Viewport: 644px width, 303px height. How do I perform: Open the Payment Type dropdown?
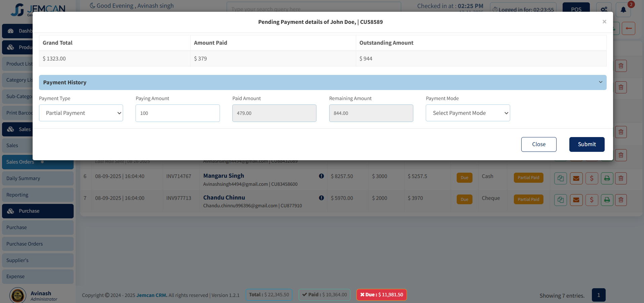(x=81, y=113)
